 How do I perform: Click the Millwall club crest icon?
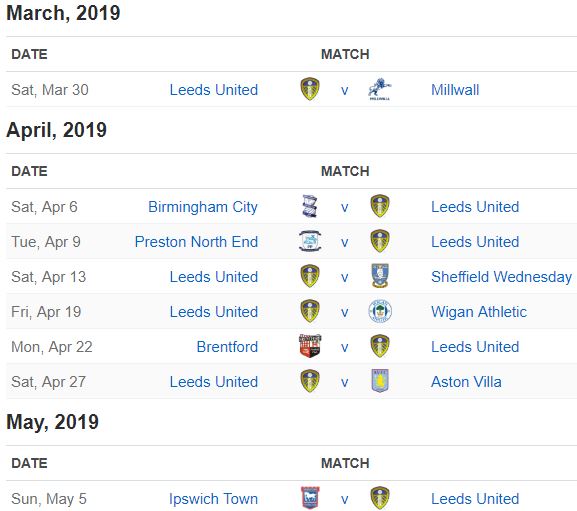click(380, 89)
